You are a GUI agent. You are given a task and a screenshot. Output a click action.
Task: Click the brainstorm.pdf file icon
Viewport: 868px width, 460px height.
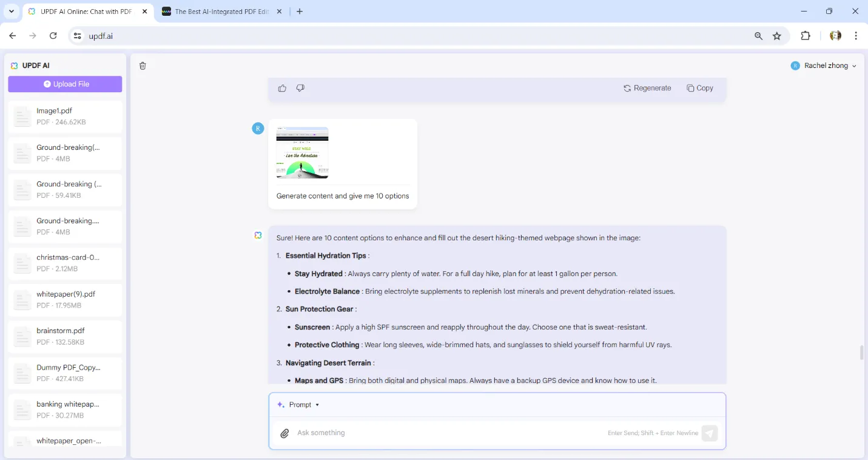[22, 336]
